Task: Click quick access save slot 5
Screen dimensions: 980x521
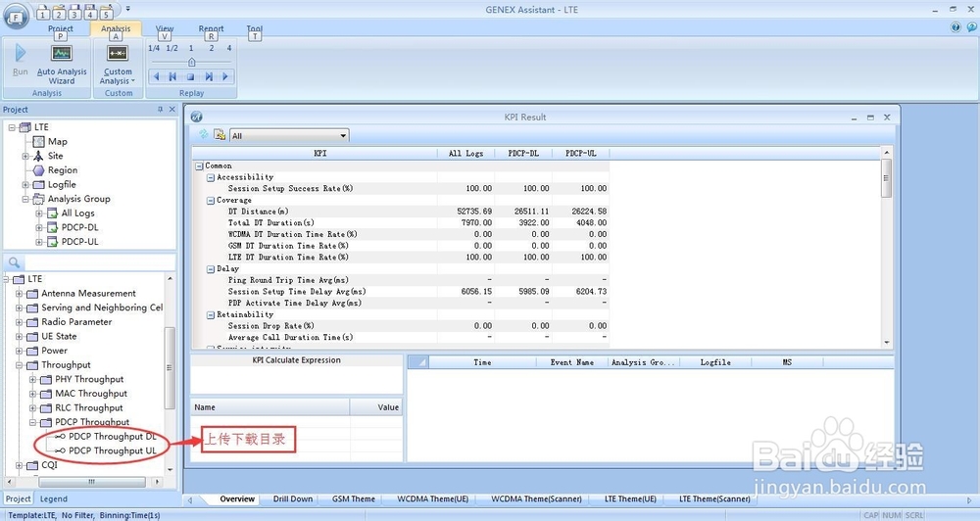Action: point(106,13)
